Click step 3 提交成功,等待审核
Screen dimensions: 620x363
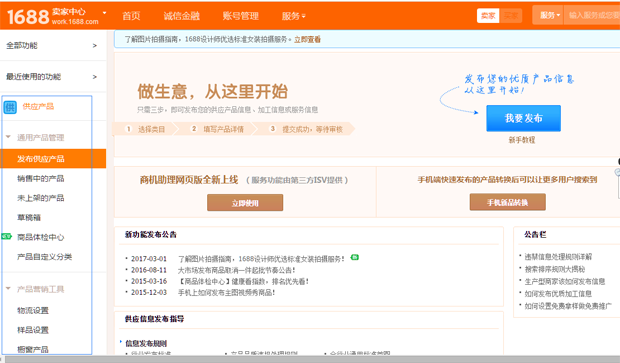[306, 129]
